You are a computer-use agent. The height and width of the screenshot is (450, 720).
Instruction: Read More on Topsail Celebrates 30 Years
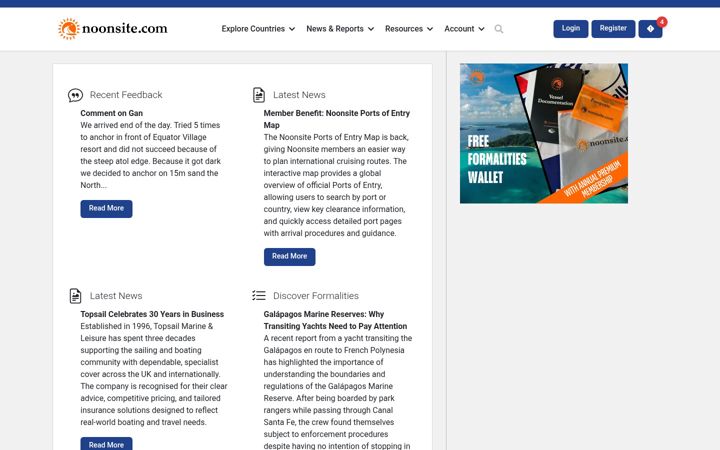tap(107, 444)
